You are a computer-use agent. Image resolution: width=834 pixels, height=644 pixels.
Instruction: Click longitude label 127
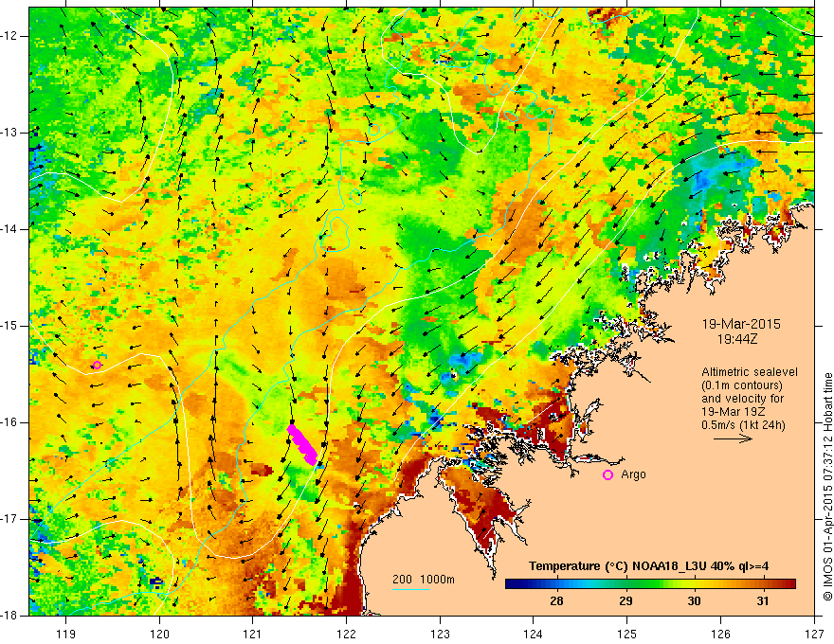pos(814,634)
